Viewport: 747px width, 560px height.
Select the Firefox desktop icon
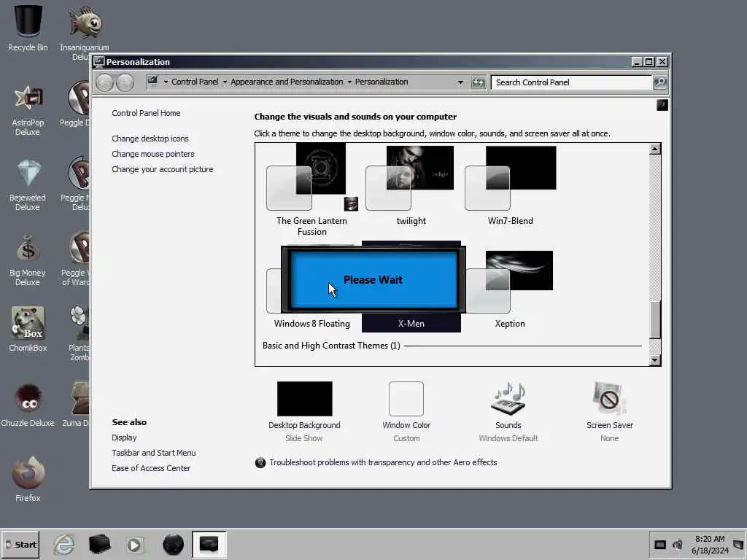click(28, 479)
